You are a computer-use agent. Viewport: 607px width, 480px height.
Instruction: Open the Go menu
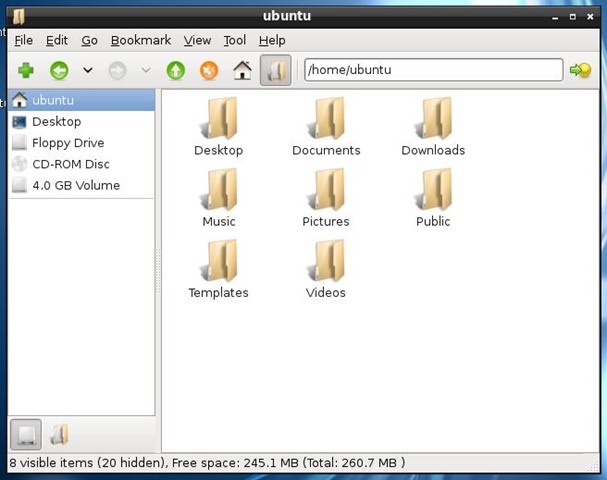pyautogui.click(x=89, y=40)
